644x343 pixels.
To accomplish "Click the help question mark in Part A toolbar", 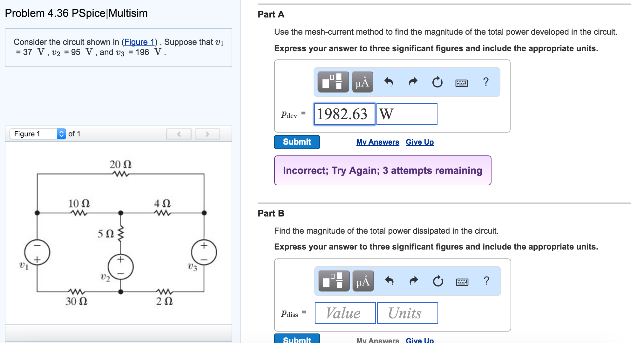I will (485, 82).
